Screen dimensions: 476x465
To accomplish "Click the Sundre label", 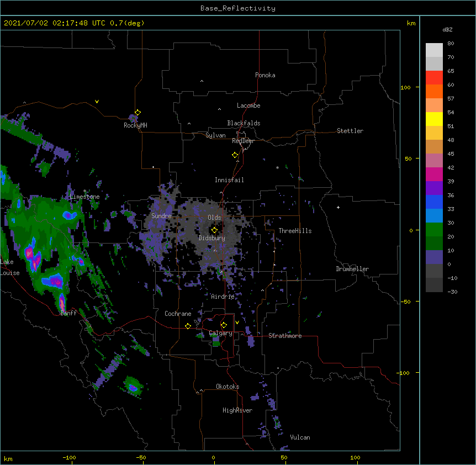I will pyautogui.click(x=161, y=216).
